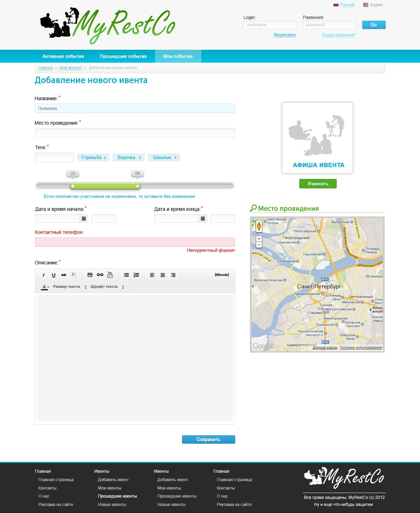420x513 pixels.
Task: Click the Login username field
Action: [x=270, y=25]
